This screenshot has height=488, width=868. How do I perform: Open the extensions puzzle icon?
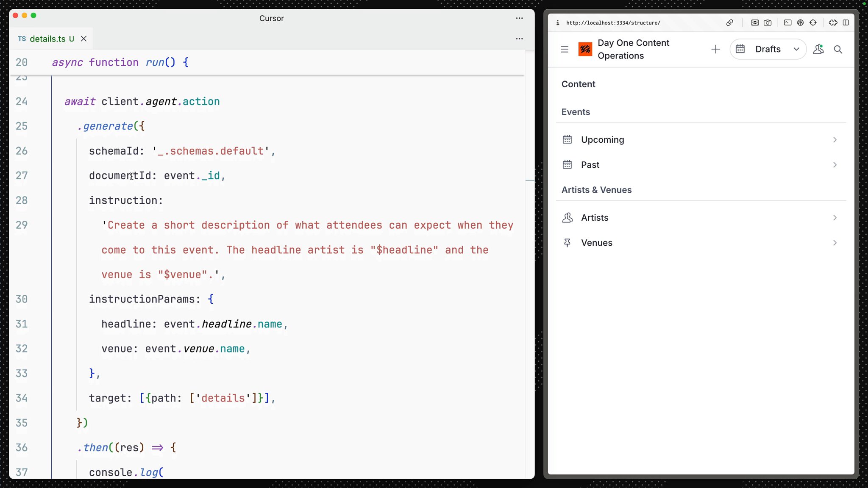pyautogui.click(x=833, y=23)
